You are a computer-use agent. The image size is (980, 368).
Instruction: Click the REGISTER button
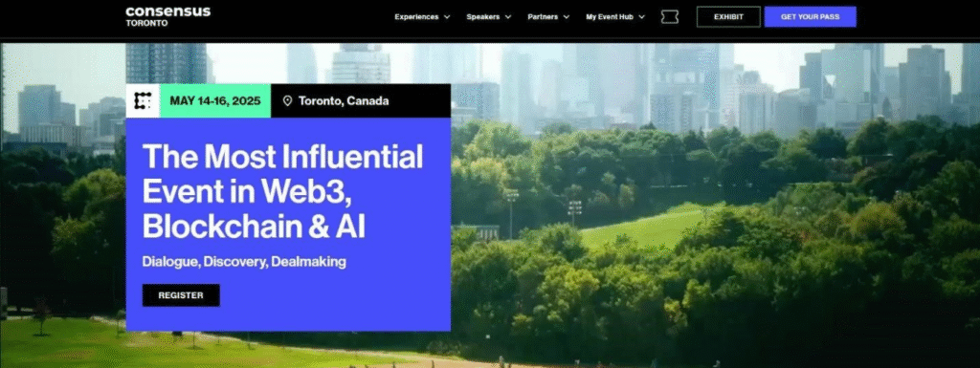[x=181, y=295]
